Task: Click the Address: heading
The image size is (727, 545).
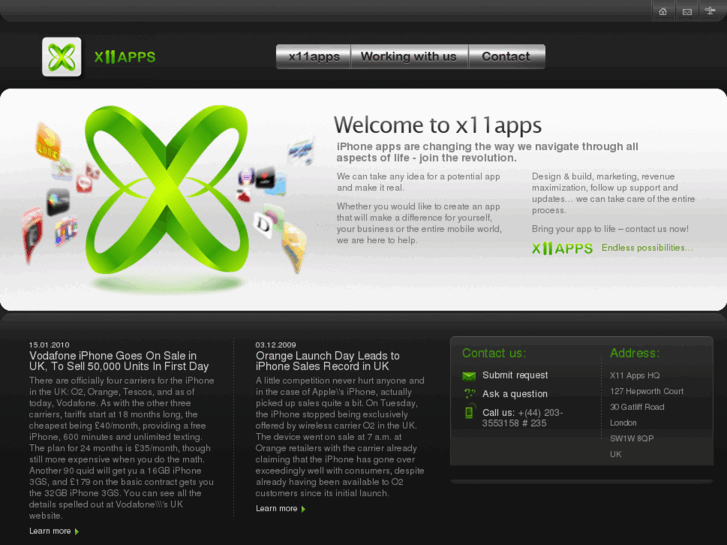Action: (x=635, y=353)
